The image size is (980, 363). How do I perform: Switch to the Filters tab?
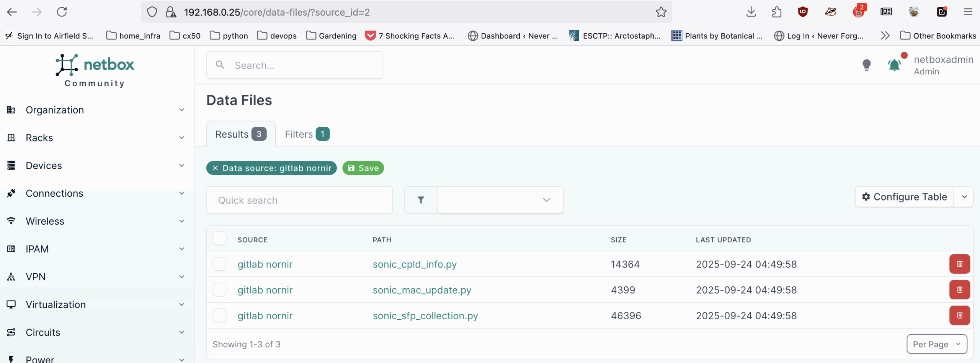point(307,134)
